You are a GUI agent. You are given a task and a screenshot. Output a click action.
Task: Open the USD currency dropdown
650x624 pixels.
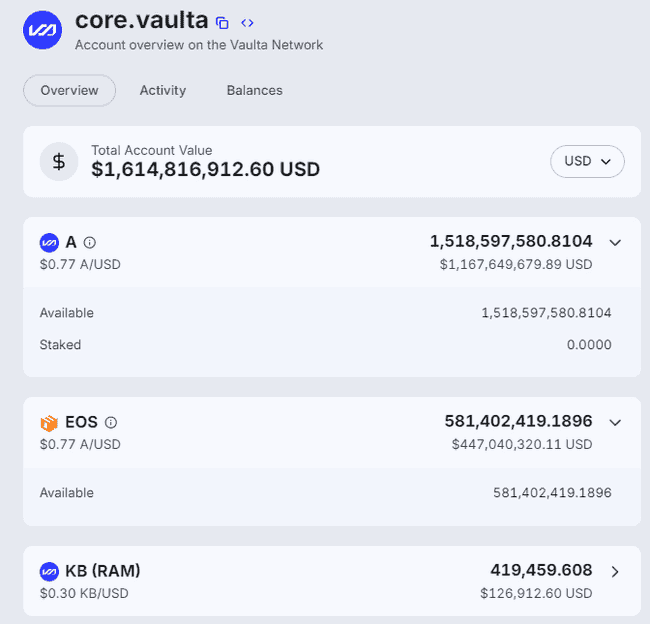587,161
